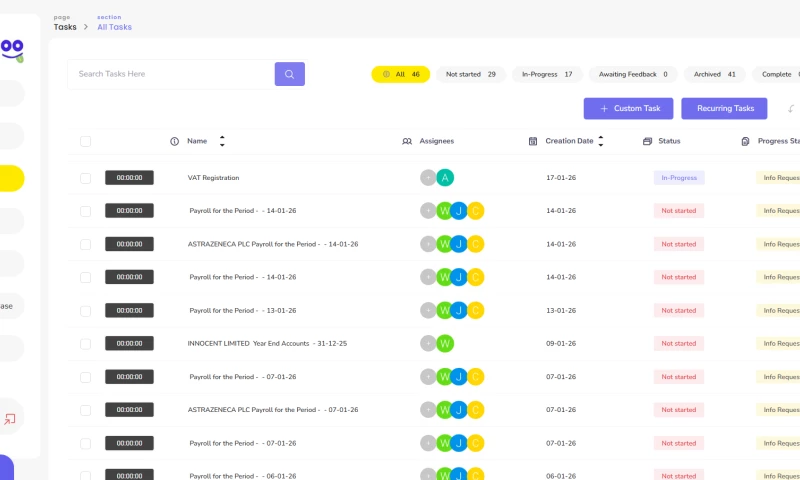
Task: Click the card icon beside Status header
Action: 647,141
